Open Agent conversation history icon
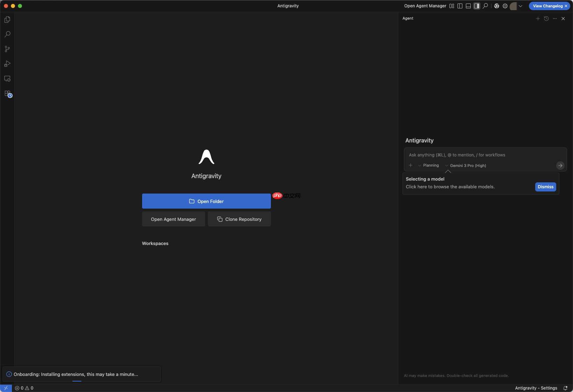The height and width of the screenshot is (392, 573). 546,19
